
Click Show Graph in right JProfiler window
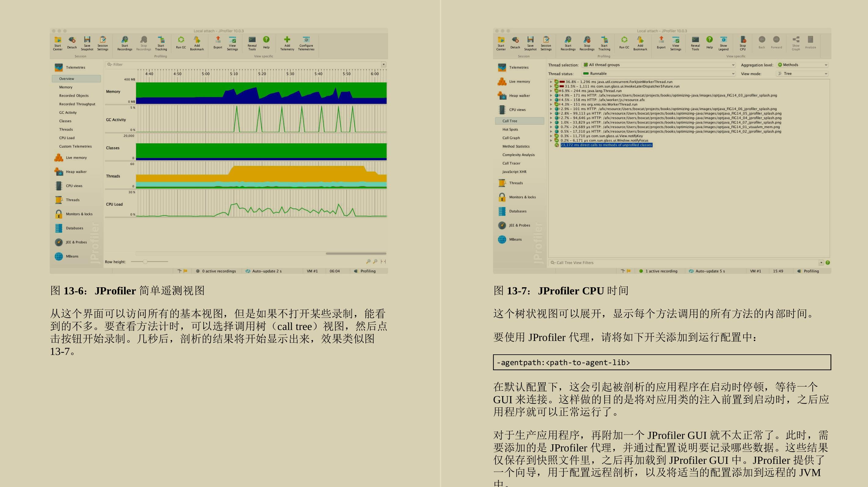coord(796,43)
